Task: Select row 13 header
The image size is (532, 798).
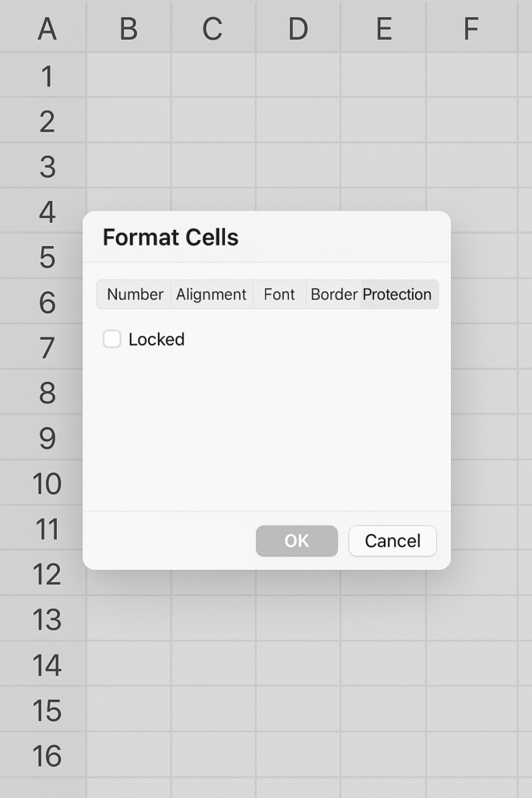Action: click(47, 620)
